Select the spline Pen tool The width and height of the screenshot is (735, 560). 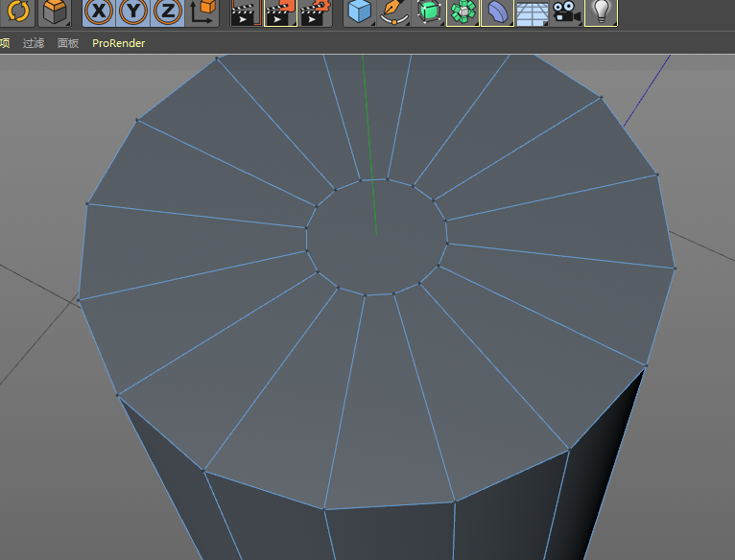tap(393, 12)
